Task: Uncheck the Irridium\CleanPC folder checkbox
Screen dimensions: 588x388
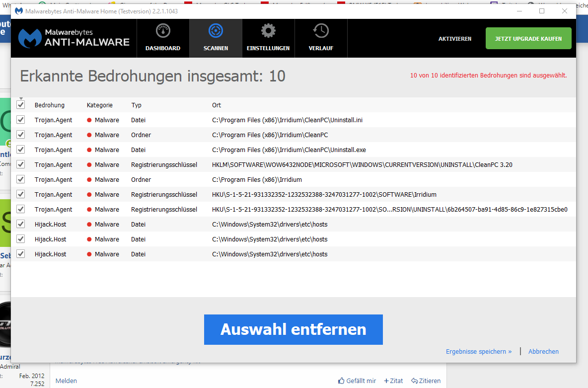Action: tap(21, 135)
